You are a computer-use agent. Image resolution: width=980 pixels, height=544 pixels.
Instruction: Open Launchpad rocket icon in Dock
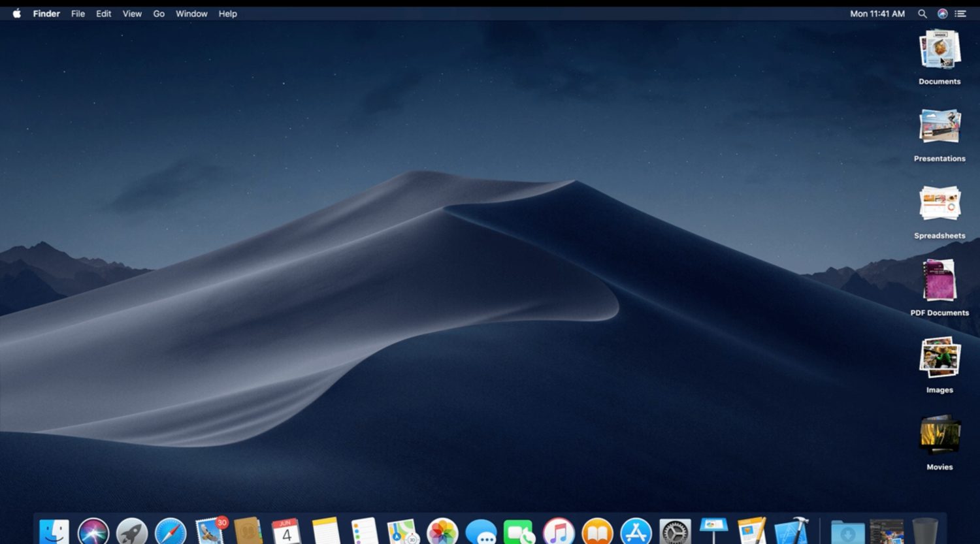(132, 531)
